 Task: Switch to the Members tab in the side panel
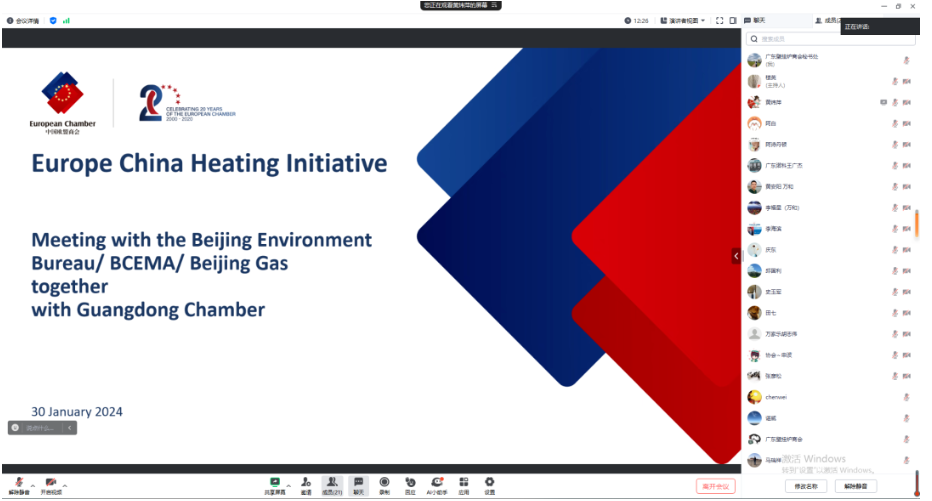pyautogui.click(x=827, y=20)
